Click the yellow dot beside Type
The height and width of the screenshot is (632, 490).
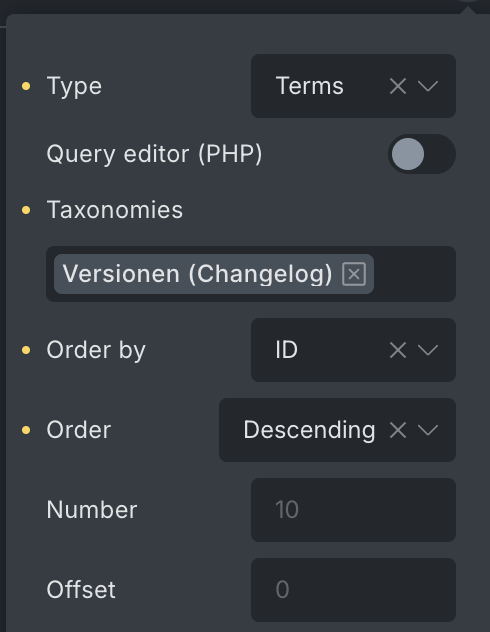[x=26, y=86]
